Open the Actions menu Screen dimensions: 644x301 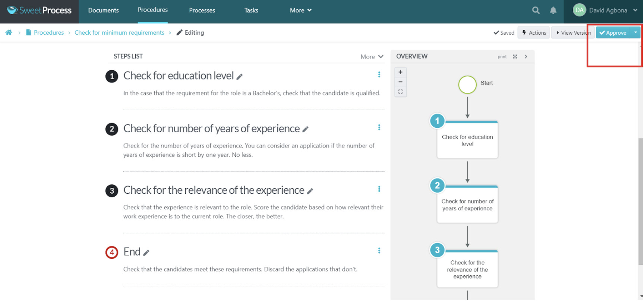(x=534, y=32)
